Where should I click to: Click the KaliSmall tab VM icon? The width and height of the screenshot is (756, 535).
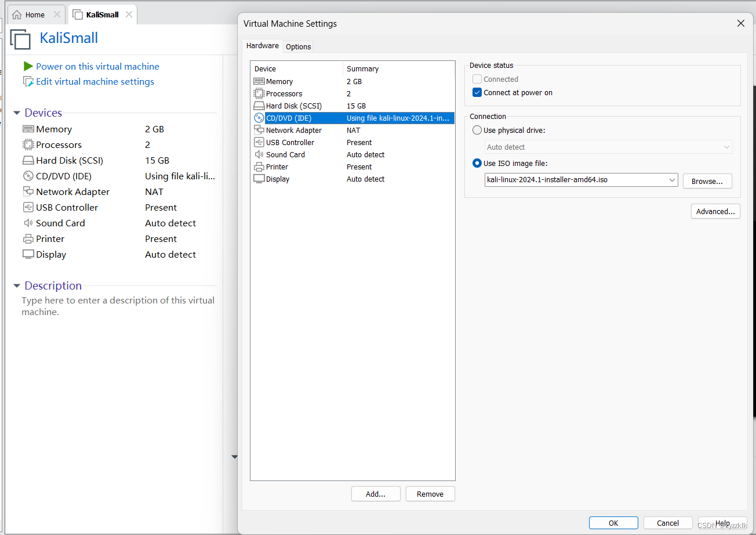[x=78, y=15]
